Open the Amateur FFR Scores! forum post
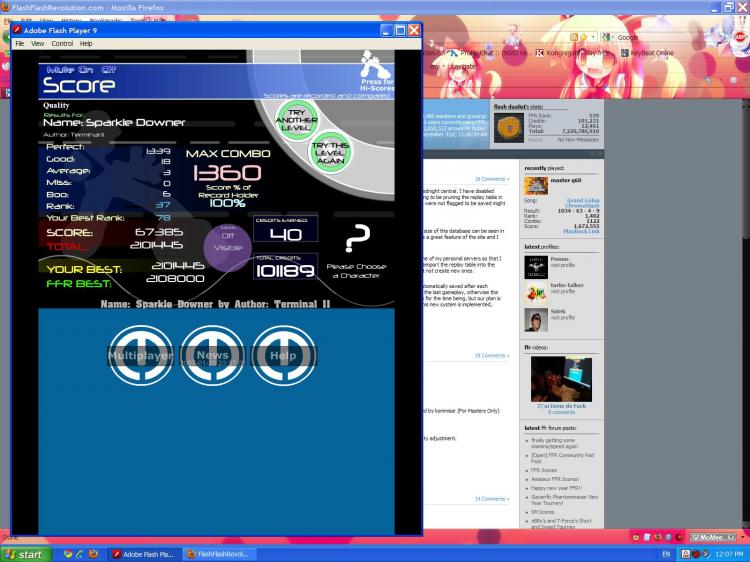750x562 pixels. [555, 479]
